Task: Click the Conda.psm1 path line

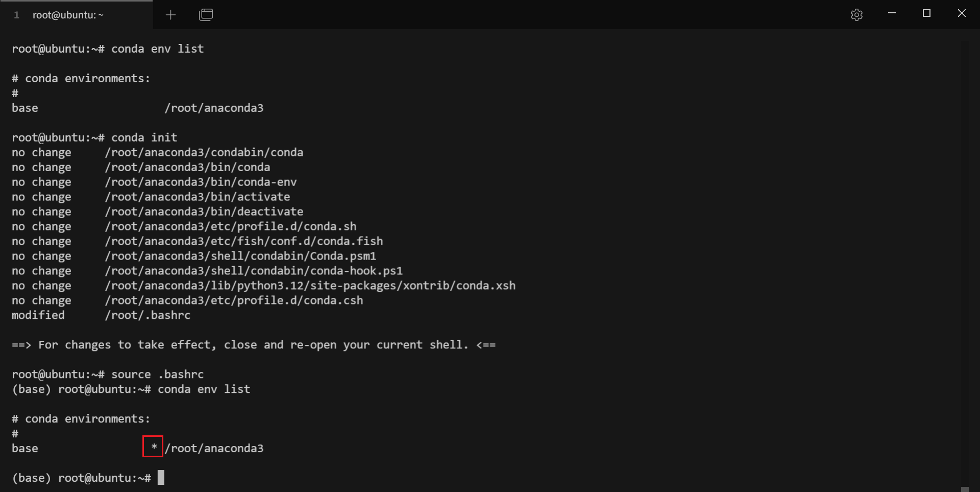Action: pyautogui.click(x=240, y=256)
